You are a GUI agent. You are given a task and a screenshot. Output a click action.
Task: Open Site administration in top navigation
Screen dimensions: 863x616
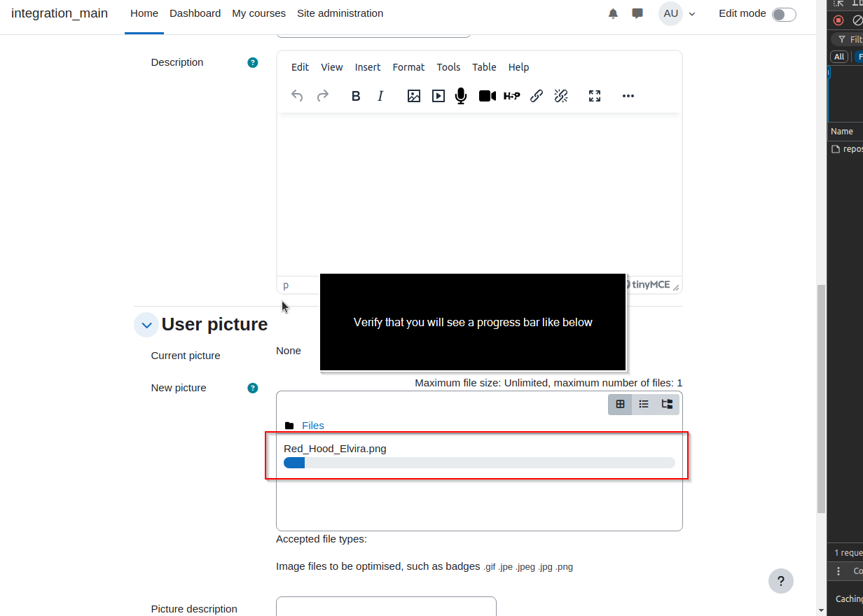tap(340, 13)
